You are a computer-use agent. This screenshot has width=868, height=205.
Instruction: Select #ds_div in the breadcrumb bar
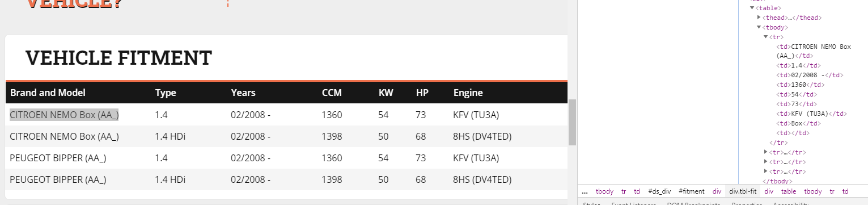coord(659,191)
